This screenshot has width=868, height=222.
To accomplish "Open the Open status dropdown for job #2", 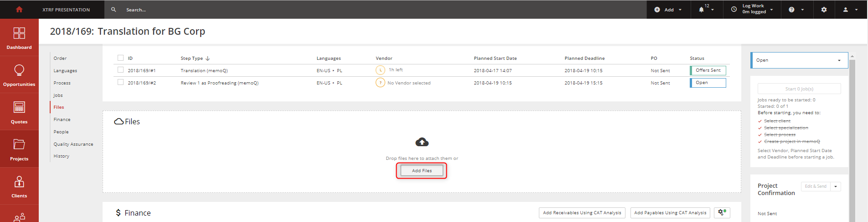I will pyautogui.click(x=708, y=83).
